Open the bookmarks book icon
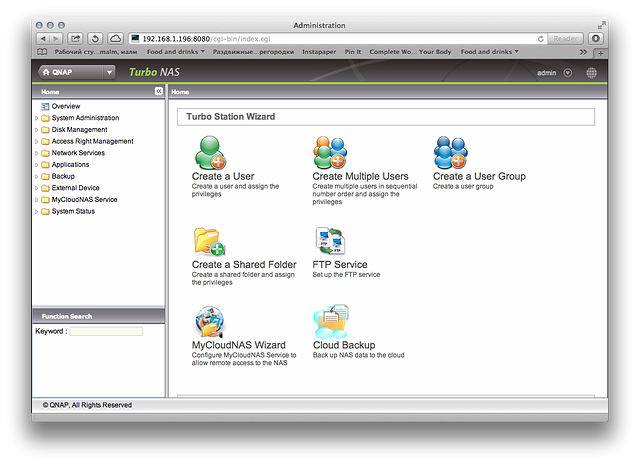 click(42, 52)
